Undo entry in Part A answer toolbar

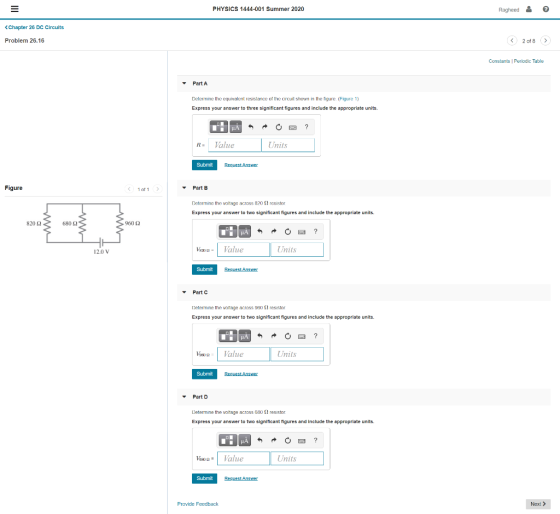tap(251, 127)
